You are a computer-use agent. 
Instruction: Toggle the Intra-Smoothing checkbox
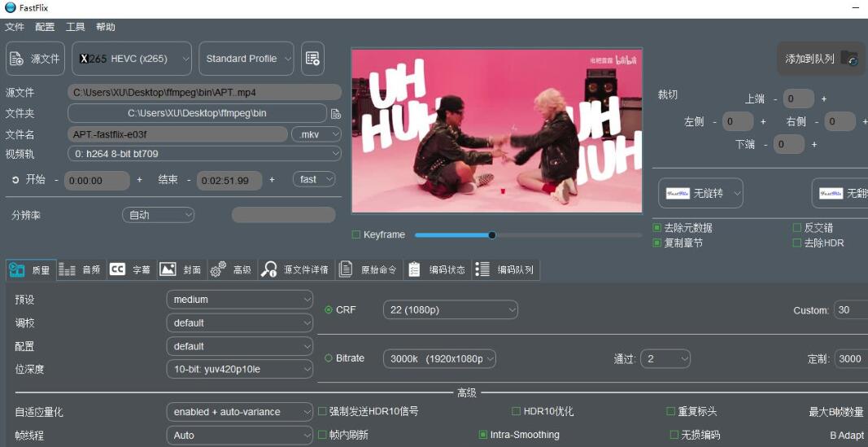click(x=482, y=435)
